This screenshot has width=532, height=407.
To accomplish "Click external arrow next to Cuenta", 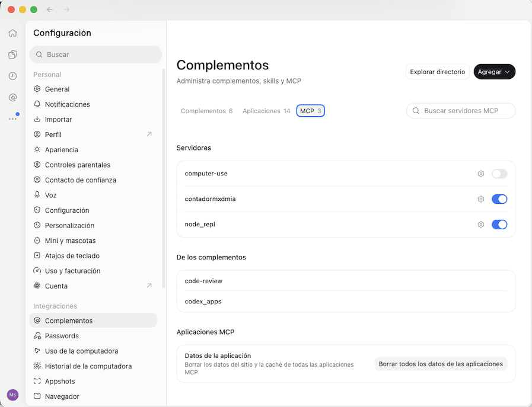I will pyautogui.click(x=149, y=286).
